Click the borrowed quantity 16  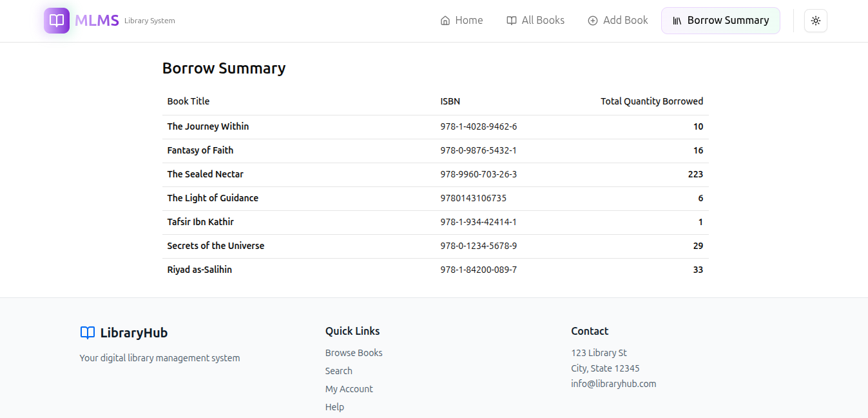pos(699,150)
